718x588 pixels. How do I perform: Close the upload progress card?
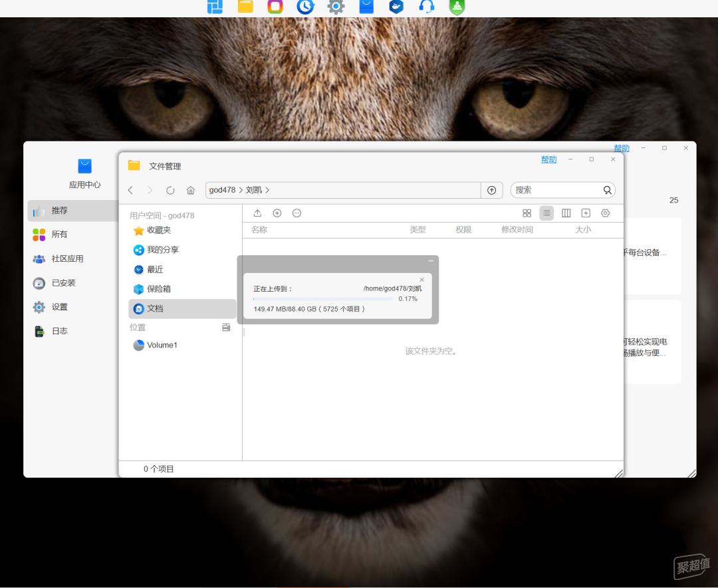(x=421, y=280)
